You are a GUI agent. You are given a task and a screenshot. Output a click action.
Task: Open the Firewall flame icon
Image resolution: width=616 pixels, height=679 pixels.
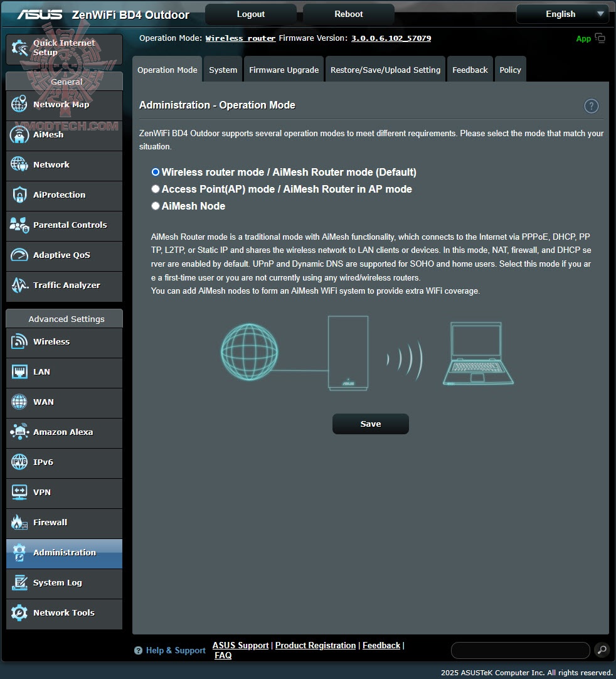pyautogui.click(x=19, y=522)
